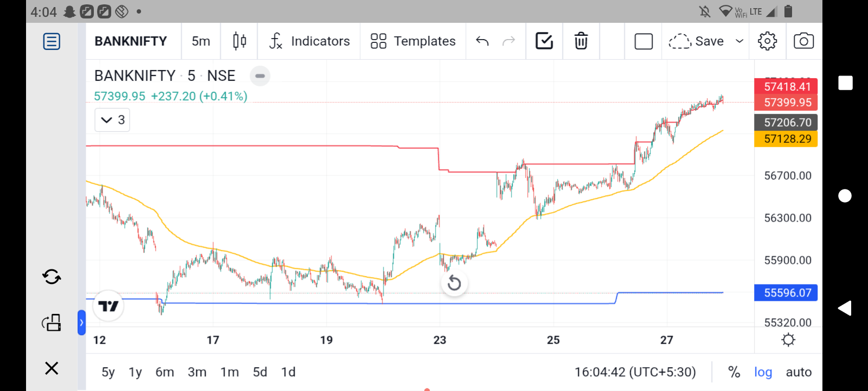The height and width of the screenshot is (391, 868).
Task: Expand the 3 indicators legend
Action: [112, 120]
